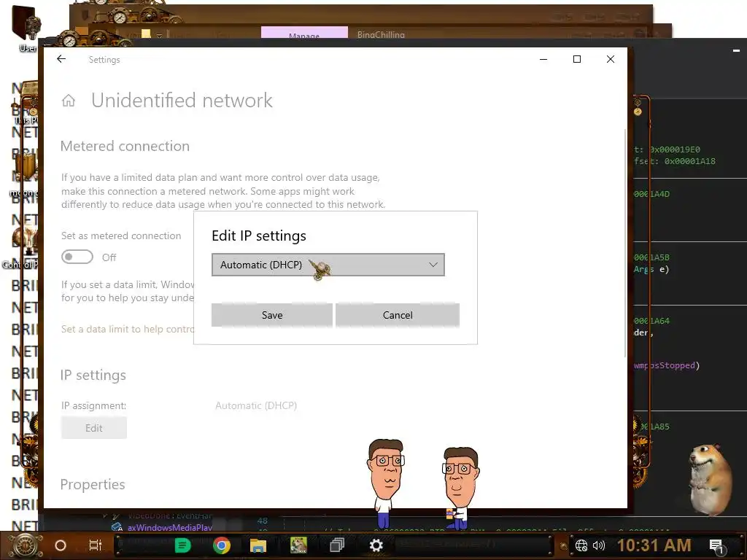Open the network globe icon in the tray
This screenshot has width=747, height=560.
coord(581,545)
